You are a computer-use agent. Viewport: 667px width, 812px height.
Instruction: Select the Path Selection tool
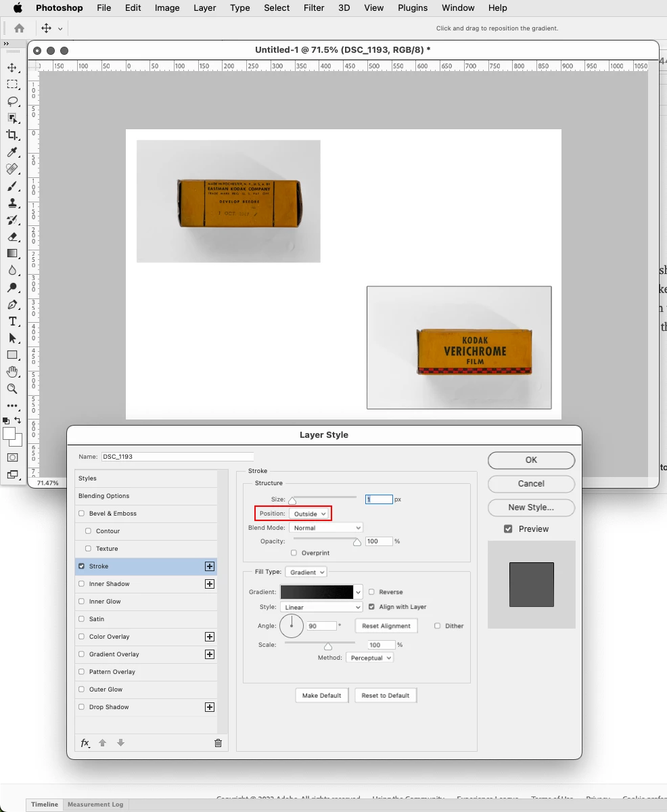click(12, 338)
